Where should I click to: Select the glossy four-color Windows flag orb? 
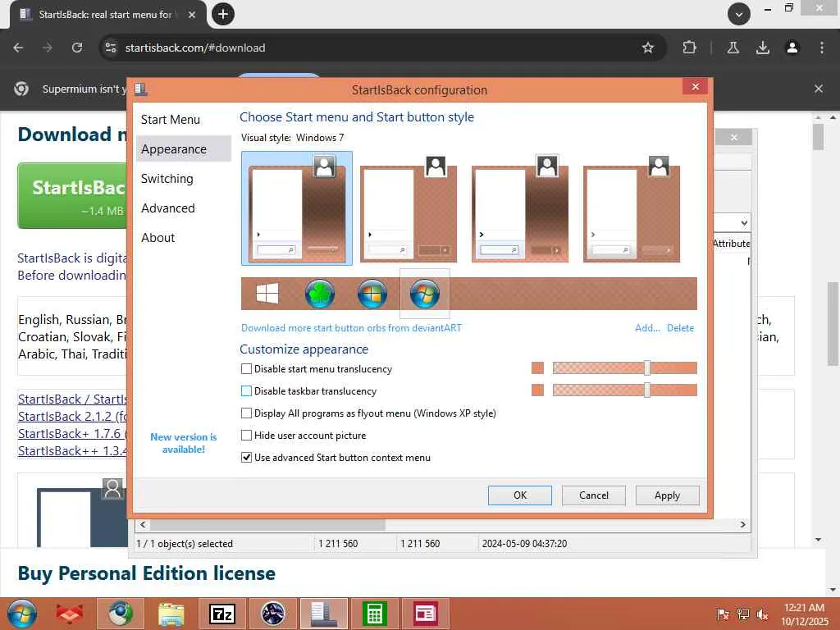[x=372, y=294]
